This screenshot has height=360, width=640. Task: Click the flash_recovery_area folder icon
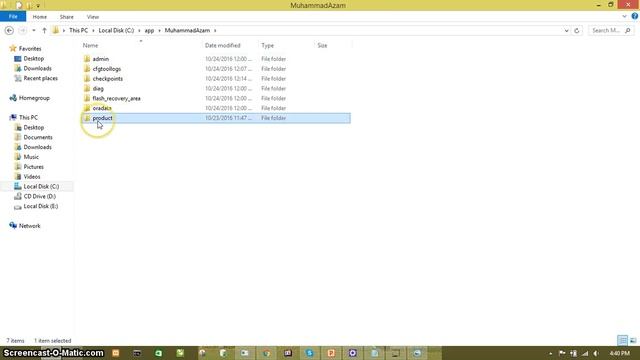[87, 98]
